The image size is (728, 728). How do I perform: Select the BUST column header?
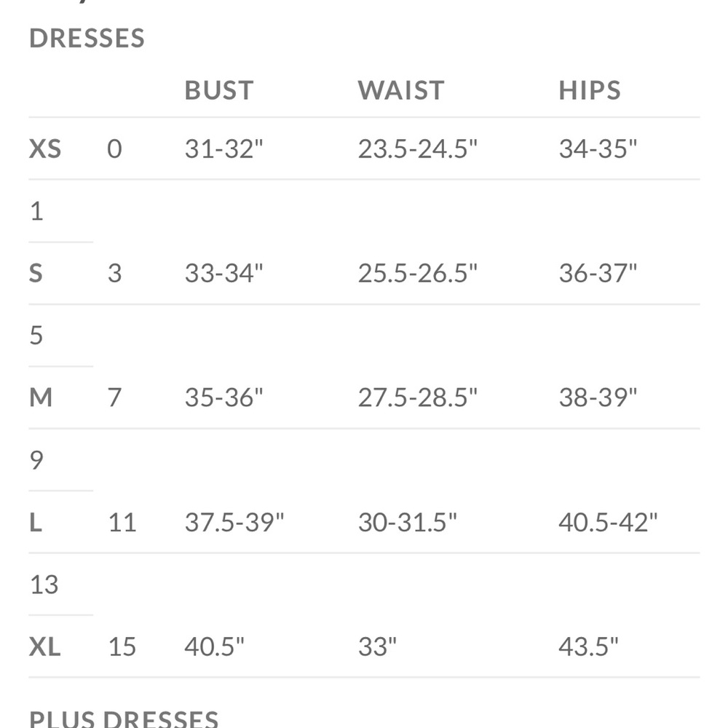219,90
